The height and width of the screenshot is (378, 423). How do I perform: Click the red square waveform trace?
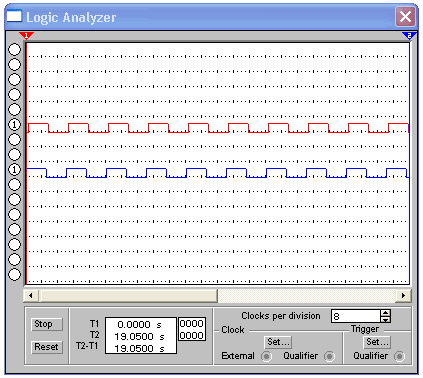coord(218,128)
